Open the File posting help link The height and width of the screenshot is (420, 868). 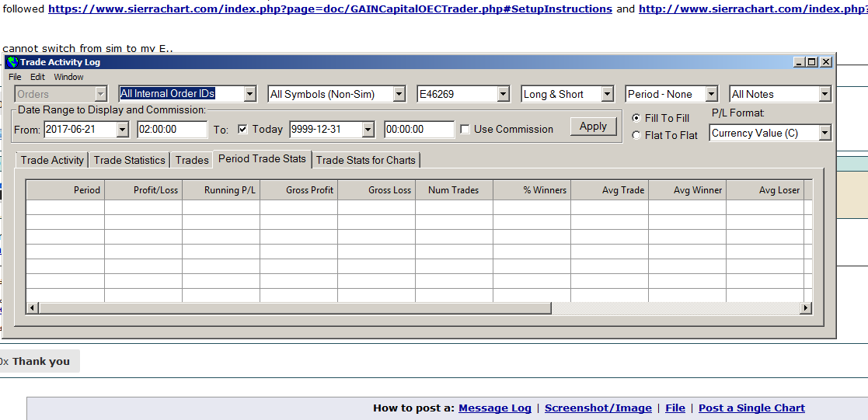(x=675, y=408)
